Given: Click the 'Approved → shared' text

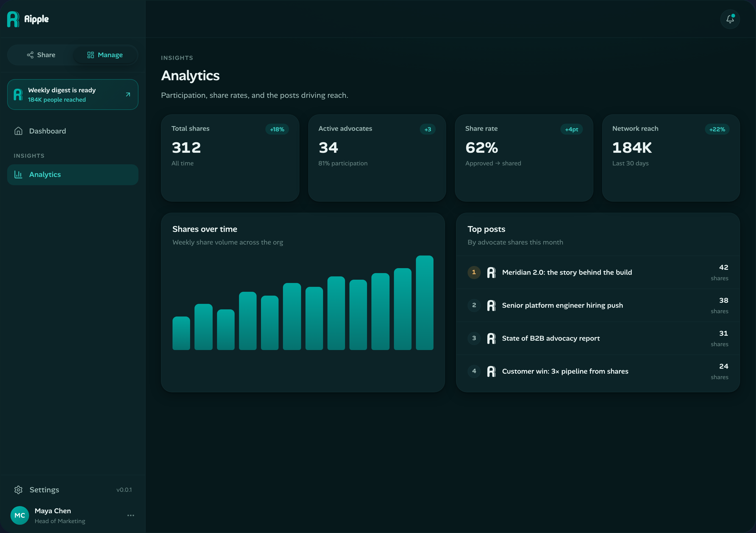Looking at the screenshot, I should pyautogui.click(x=493, y=163).
